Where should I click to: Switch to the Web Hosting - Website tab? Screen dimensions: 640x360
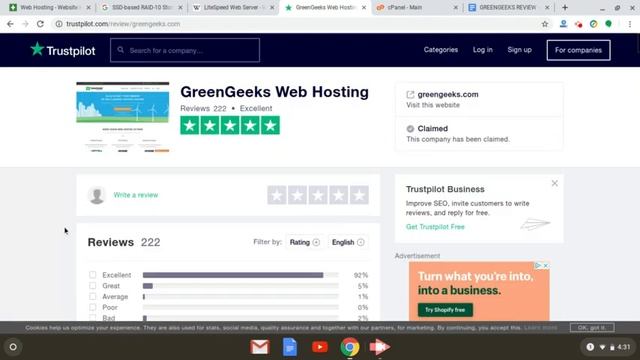pos(48,7)
